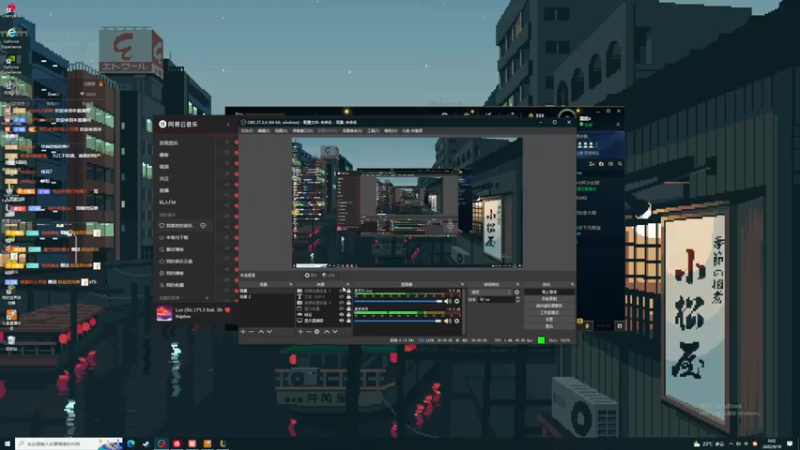Open the 视图(V) View menu in OBS
Screen dimensions: 800x450
tap(281, 131)
